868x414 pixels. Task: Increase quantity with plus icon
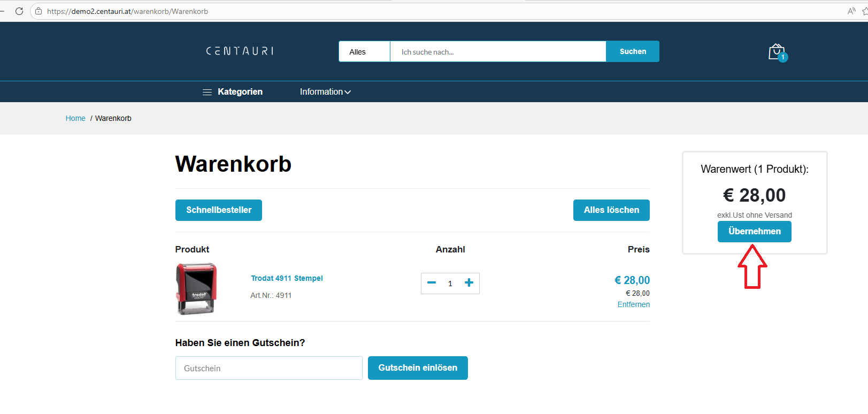pos(469,283)
